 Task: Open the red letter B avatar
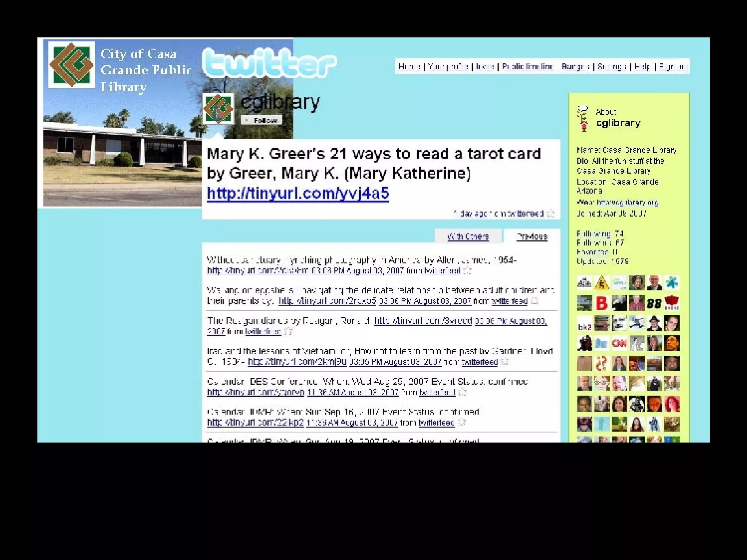(602, 303)
